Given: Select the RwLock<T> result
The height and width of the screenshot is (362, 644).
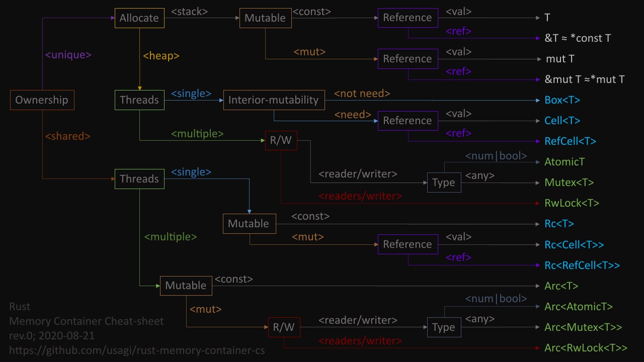Looking at the screenshot, I should click(x=572, y=203).
